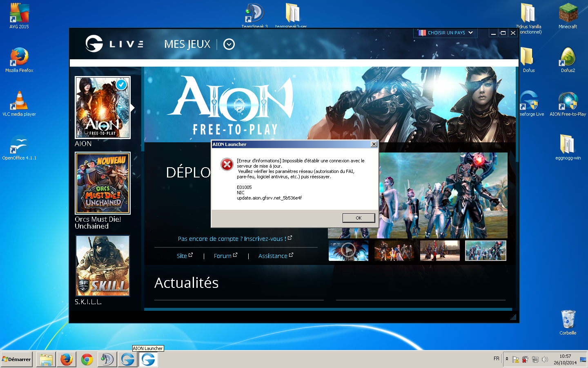Click OK in the AION Launcher error dialog

tap(359, 218)
